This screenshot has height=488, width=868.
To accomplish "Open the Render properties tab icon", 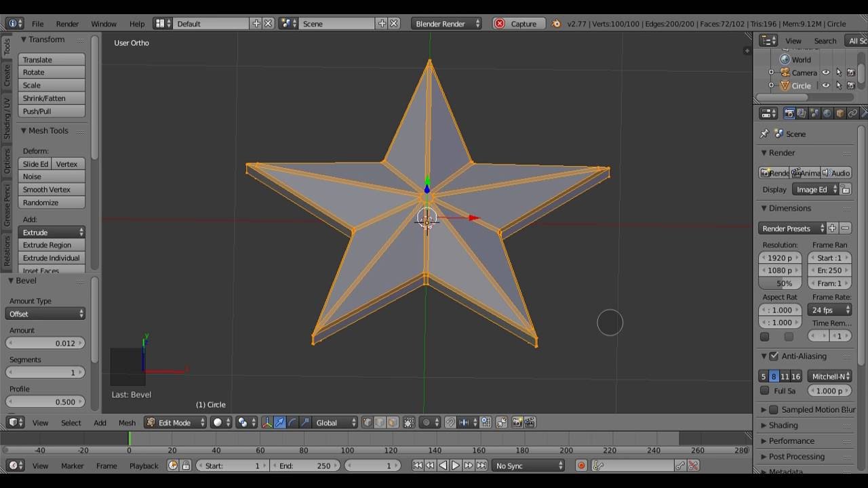I will (x=789, y=113).
